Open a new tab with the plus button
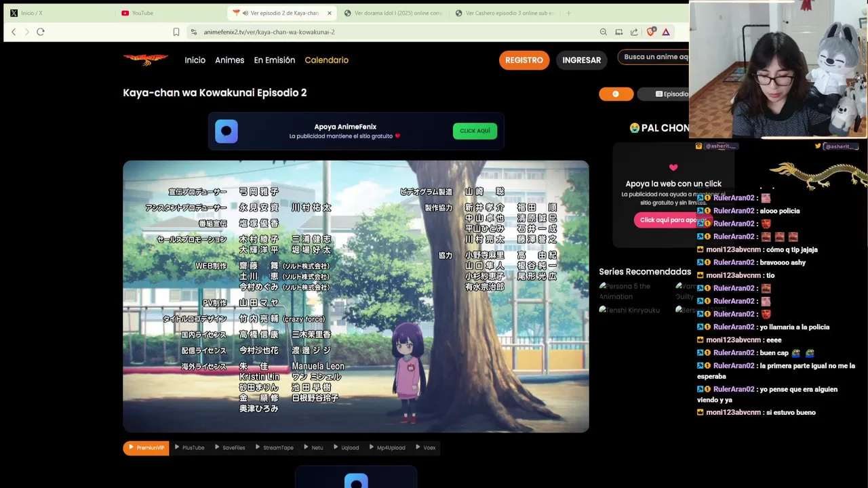This screenshot has width=868, height=488. pyautogui.click(x=568, y=13)
